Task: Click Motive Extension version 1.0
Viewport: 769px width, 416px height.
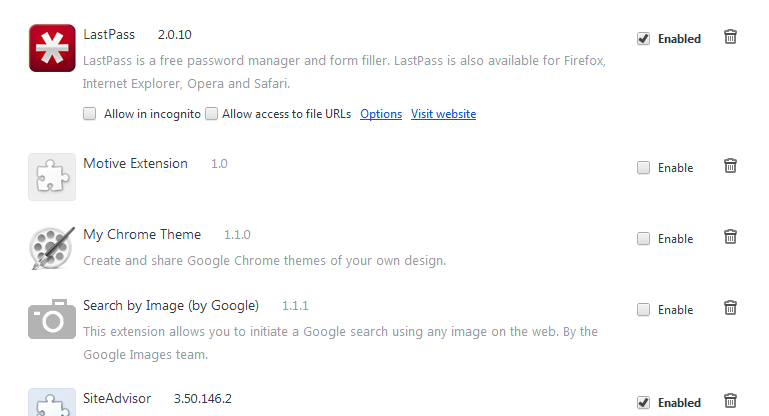Action: 219,164
